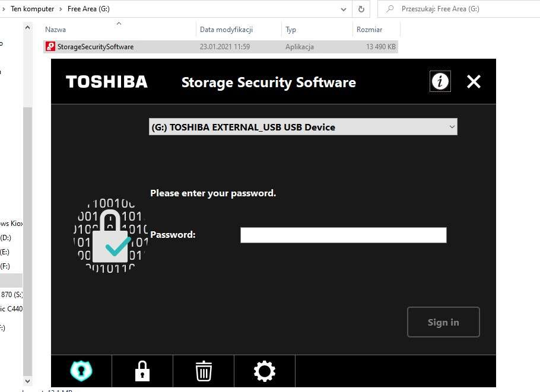Viewport: 540px width, 392px height.
Task: Sort files by the Nazwa column header
Action: tap(56, 29)
